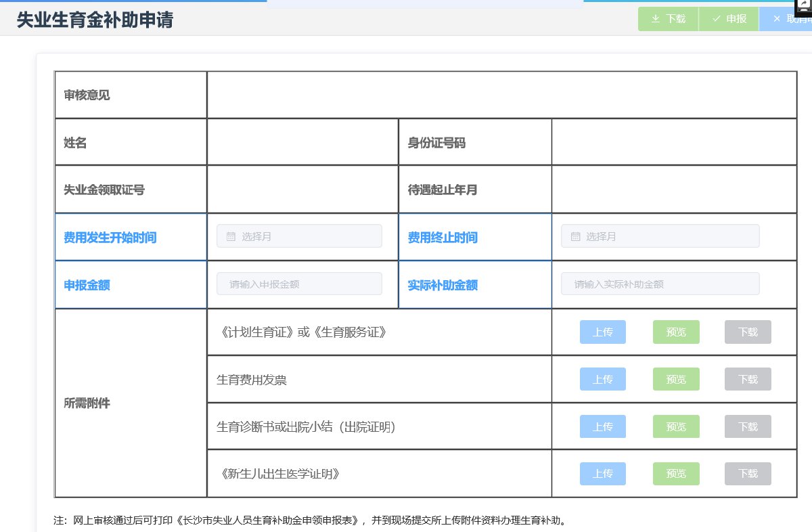Submit the form with the 申报 button

tap(729, 19)
